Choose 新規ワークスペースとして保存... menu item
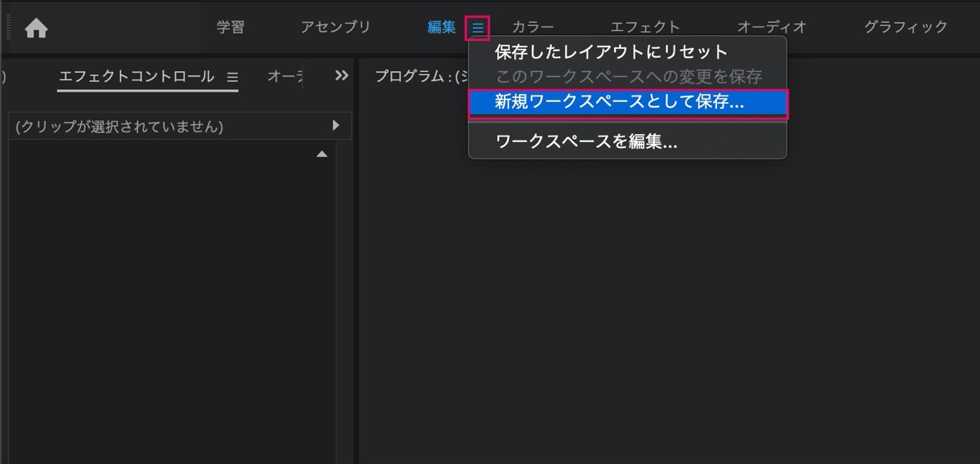 pos(627,103)
